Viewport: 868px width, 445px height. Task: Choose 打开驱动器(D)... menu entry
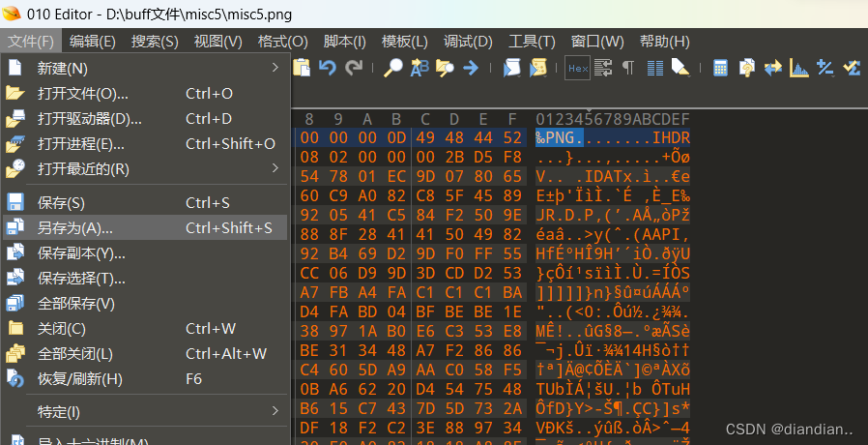pos(145,119)
